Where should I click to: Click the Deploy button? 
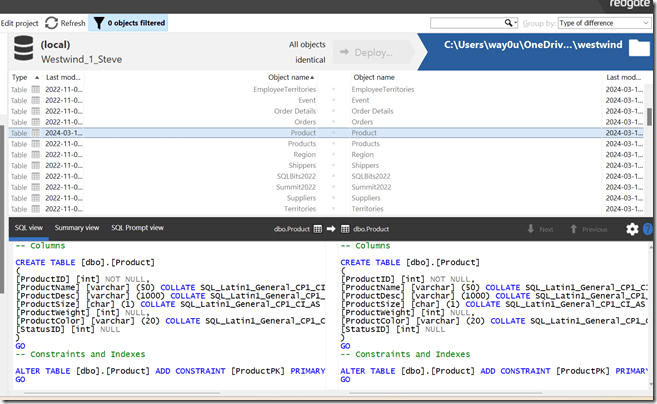point(372,52)
